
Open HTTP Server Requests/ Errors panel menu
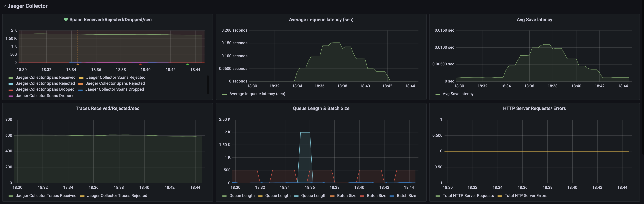click(x=534, y=108)
